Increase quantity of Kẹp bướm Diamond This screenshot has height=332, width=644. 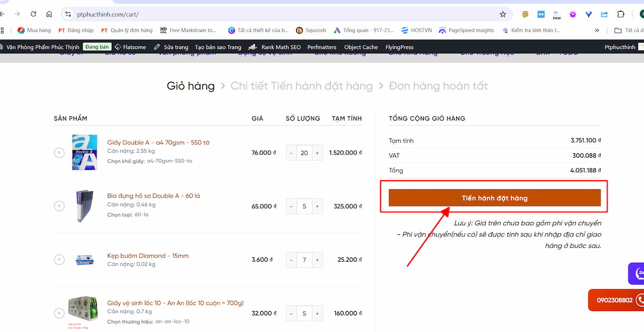pyautogui.click(x=317, y=260)
